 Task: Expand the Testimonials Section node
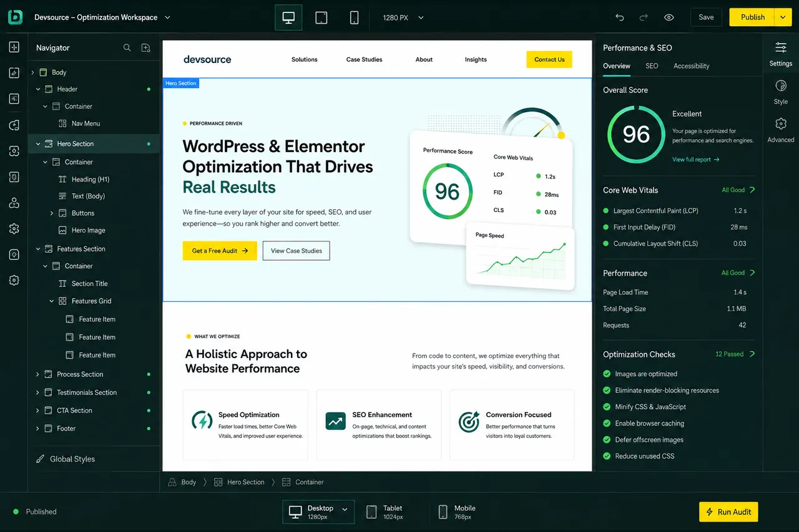pos(37,392)
